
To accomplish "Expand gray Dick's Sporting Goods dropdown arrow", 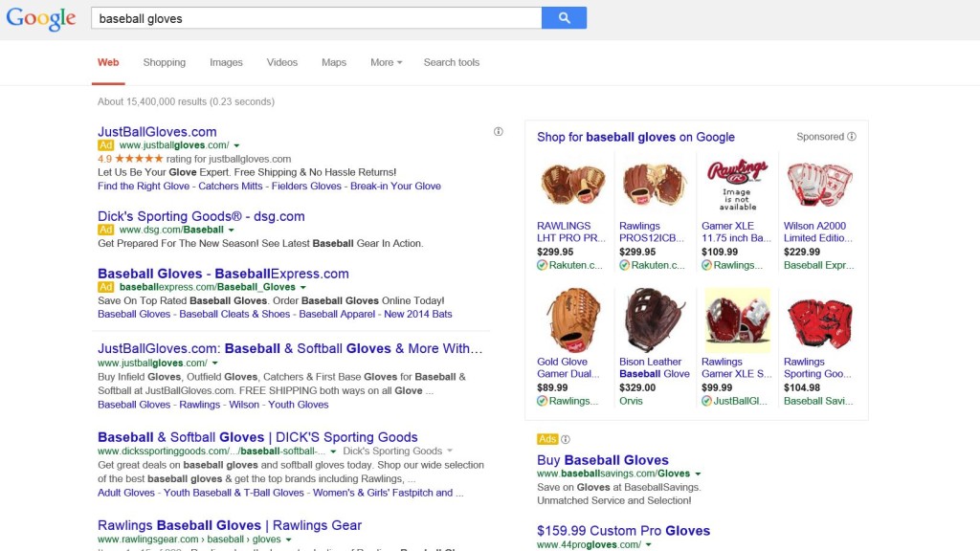I will tap(450, 452).
